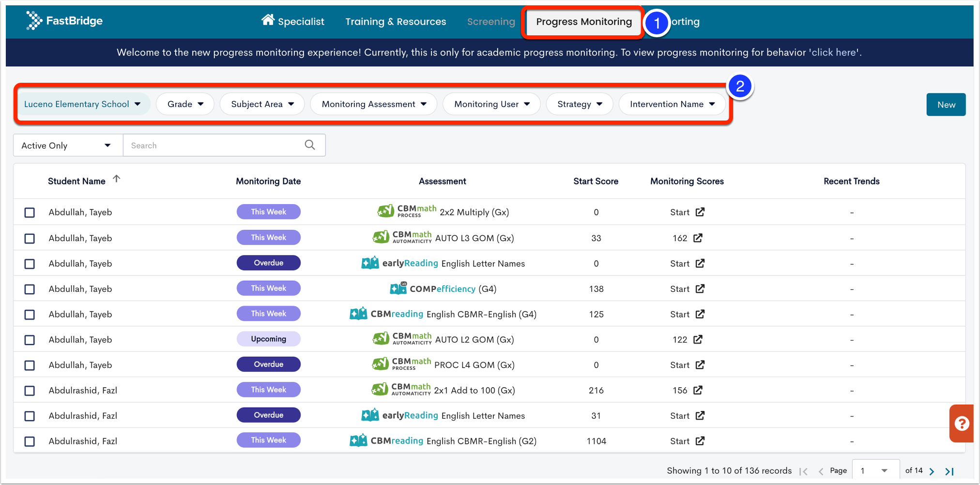
Task: Open external link for Abdullah's Letter Names row
Action: pos(700,263)
